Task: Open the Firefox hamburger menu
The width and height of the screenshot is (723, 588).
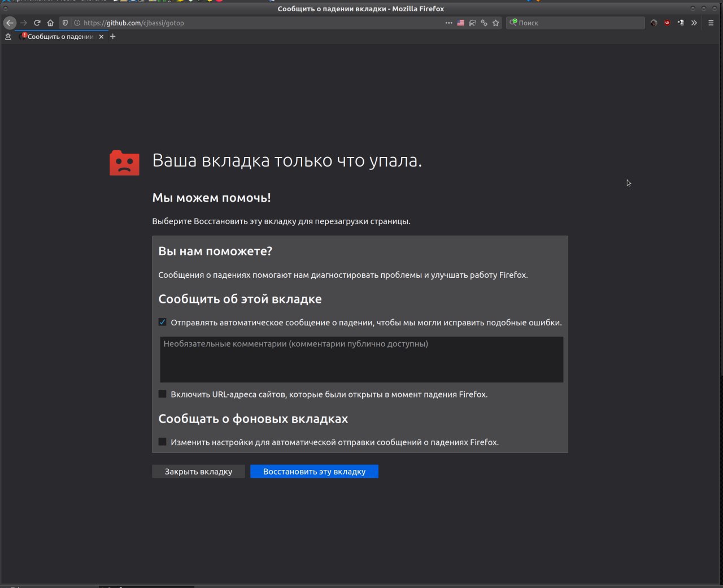Action: (x=711, y=23)
